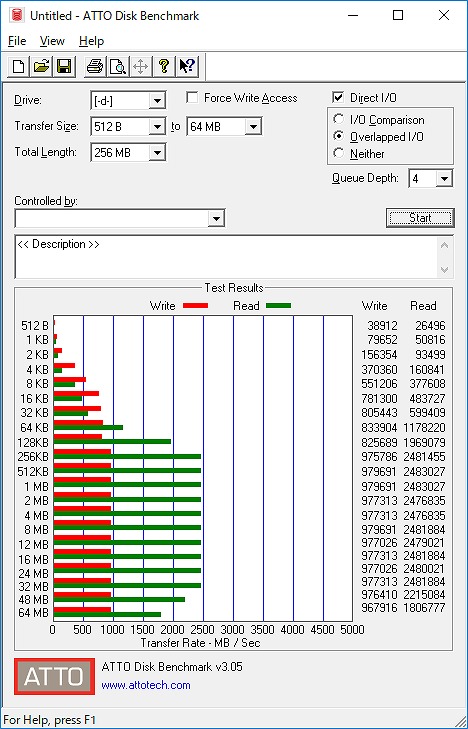The image size is (468, 729).
Task: Click the green read bar for 128KB
Action: (112, 442)
